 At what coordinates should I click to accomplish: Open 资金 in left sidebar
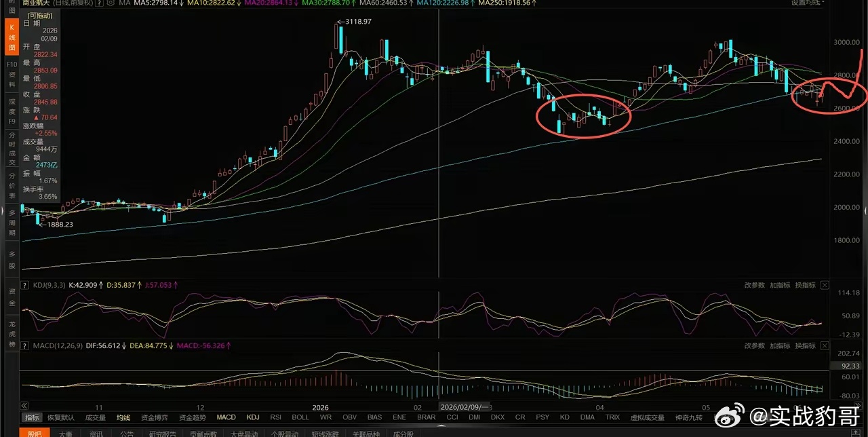12,296
